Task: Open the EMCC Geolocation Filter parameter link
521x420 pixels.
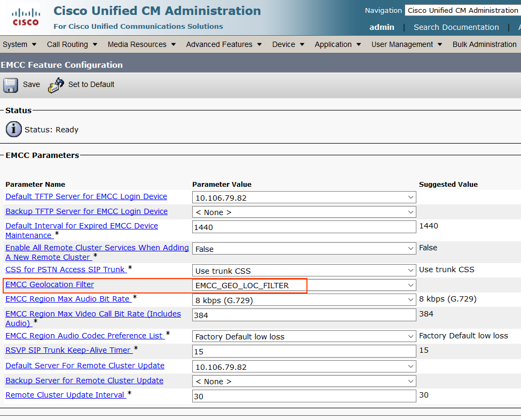Action: 49,284
